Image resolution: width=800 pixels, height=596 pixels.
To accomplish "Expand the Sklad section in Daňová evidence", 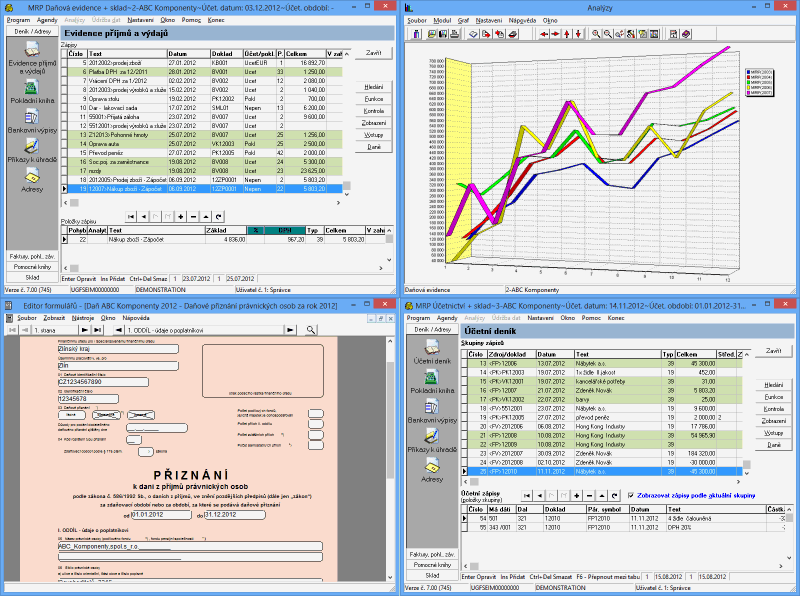I will [x=31, y=277].
